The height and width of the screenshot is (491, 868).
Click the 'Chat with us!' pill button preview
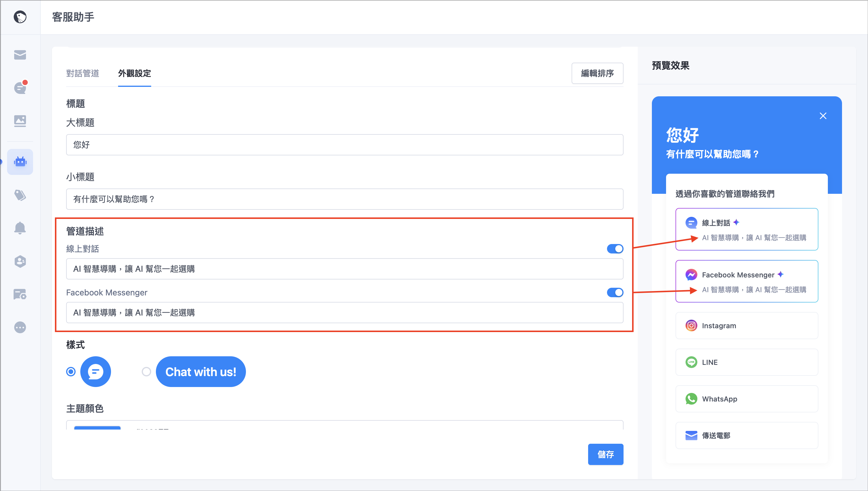201,372
